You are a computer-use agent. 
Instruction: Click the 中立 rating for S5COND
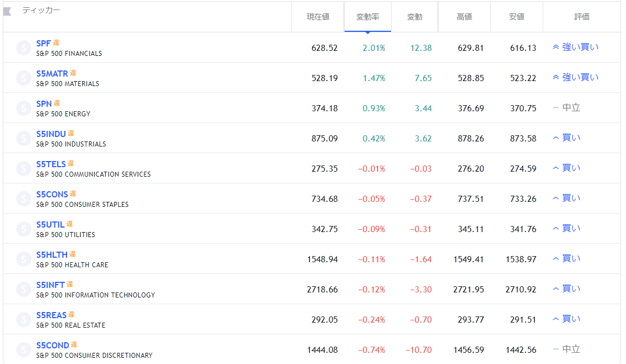pos(571,349)
